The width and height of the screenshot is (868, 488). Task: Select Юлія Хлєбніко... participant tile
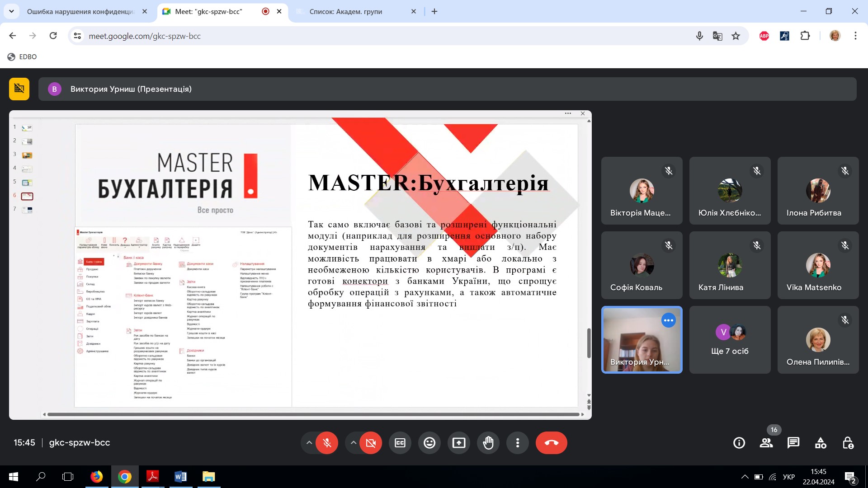tap(730, 191)
